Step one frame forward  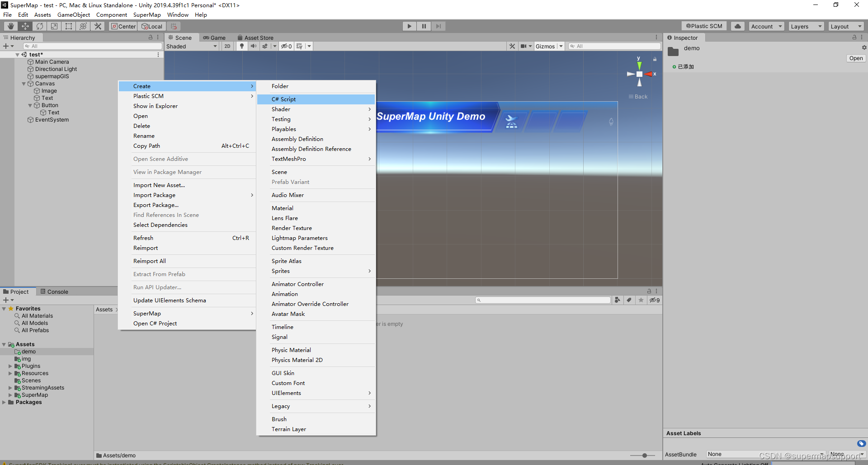click(439, 26)
